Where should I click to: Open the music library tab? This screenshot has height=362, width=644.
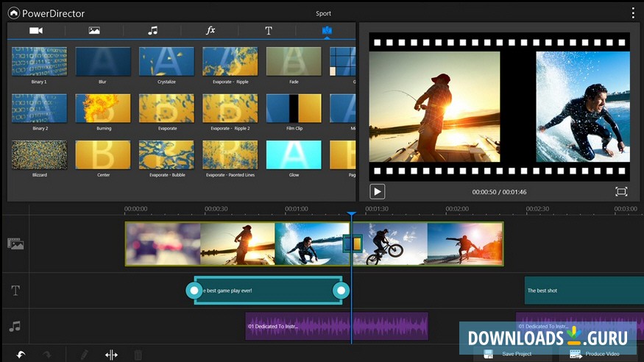(x=152, y=30)
